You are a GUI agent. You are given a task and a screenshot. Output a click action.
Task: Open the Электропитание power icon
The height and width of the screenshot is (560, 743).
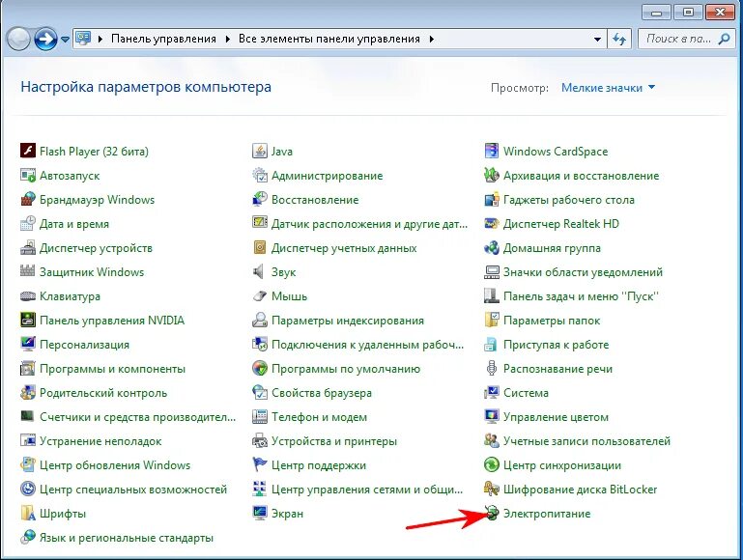point(492,513)
